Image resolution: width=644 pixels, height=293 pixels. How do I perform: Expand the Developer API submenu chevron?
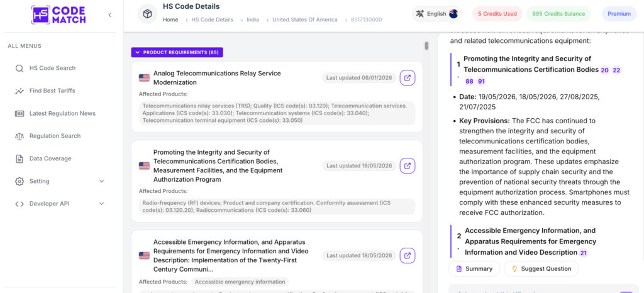tap(102, 204)
